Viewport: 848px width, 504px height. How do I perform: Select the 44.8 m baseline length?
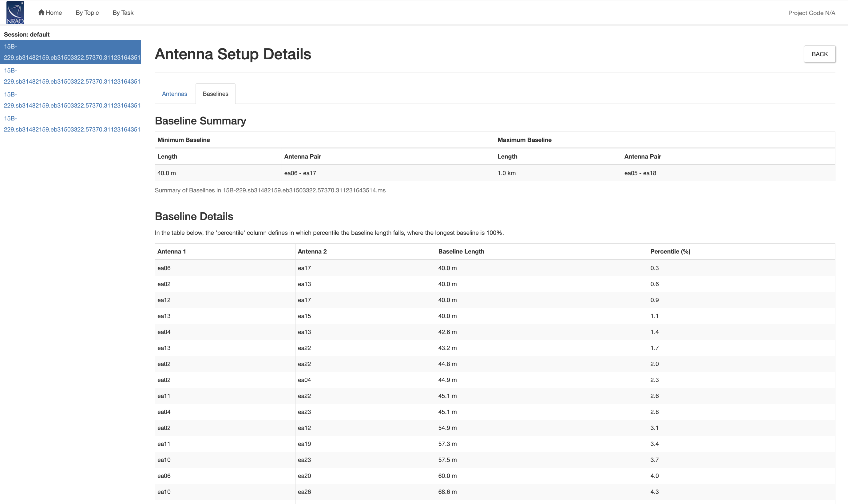pos(541,364)
